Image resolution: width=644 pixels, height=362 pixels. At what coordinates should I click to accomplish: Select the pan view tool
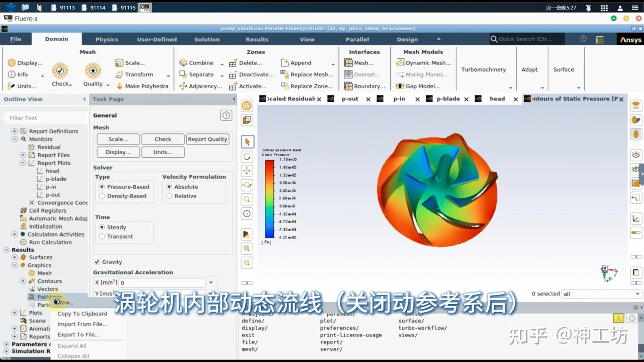247,171
